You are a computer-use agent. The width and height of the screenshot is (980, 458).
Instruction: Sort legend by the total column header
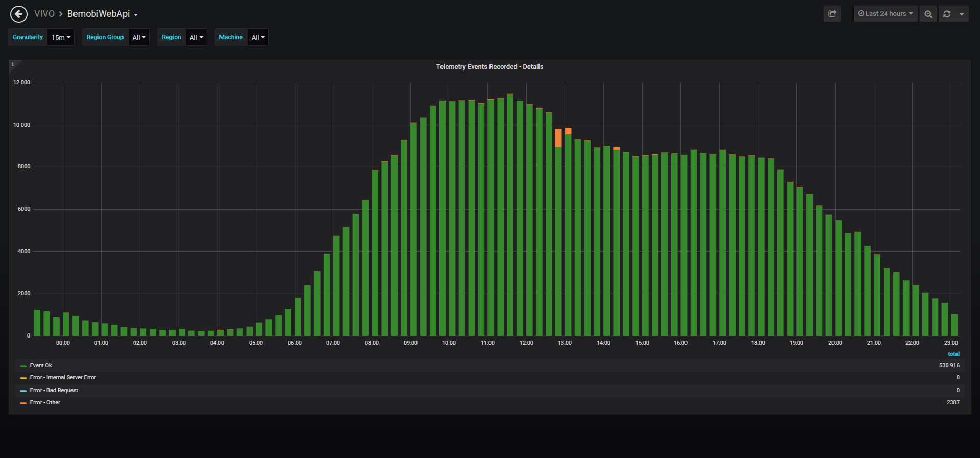[953, 354]
